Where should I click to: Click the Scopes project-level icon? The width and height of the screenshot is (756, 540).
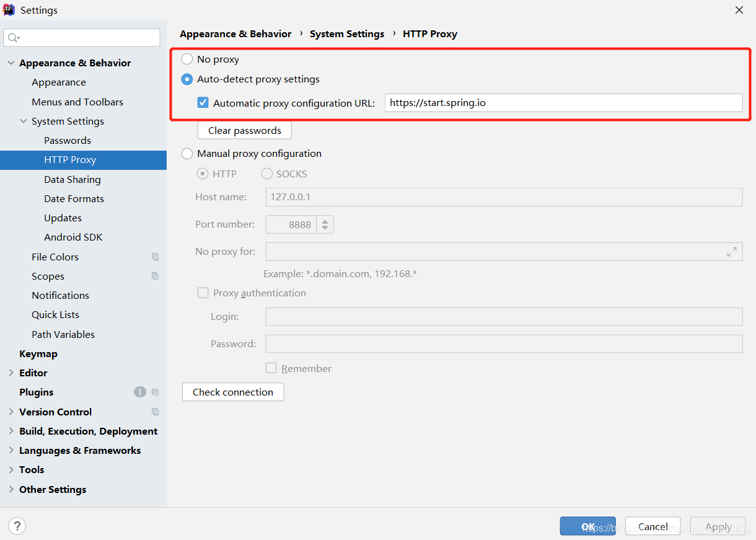[x=155, y=276]
